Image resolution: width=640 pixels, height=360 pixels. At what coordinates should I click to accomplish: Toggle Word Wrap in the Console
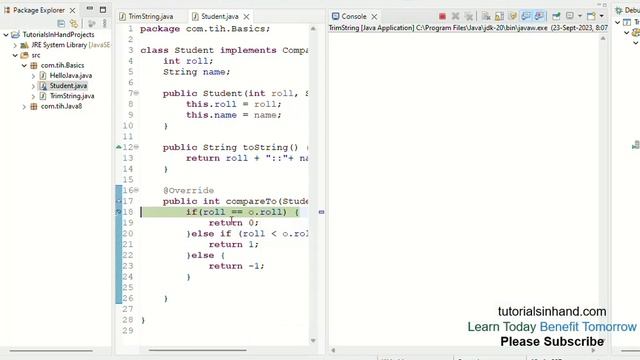(512, 16)
